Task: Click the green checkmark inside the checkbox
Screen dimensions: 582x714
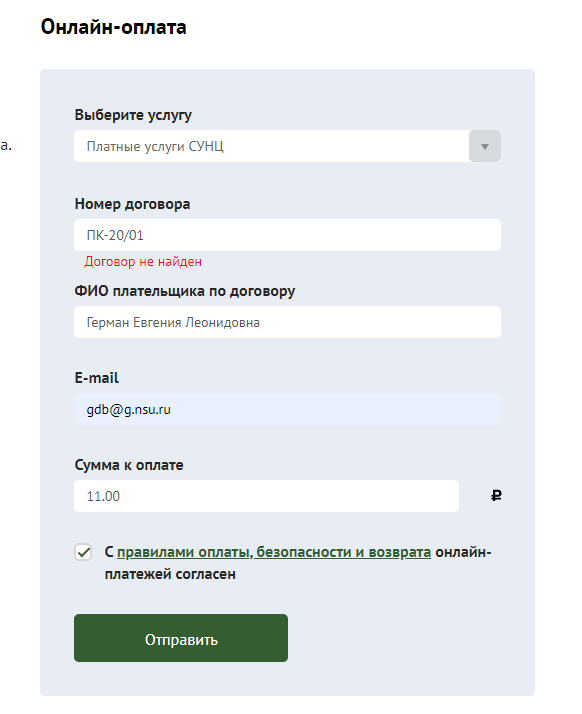Action: click(84, 552)
